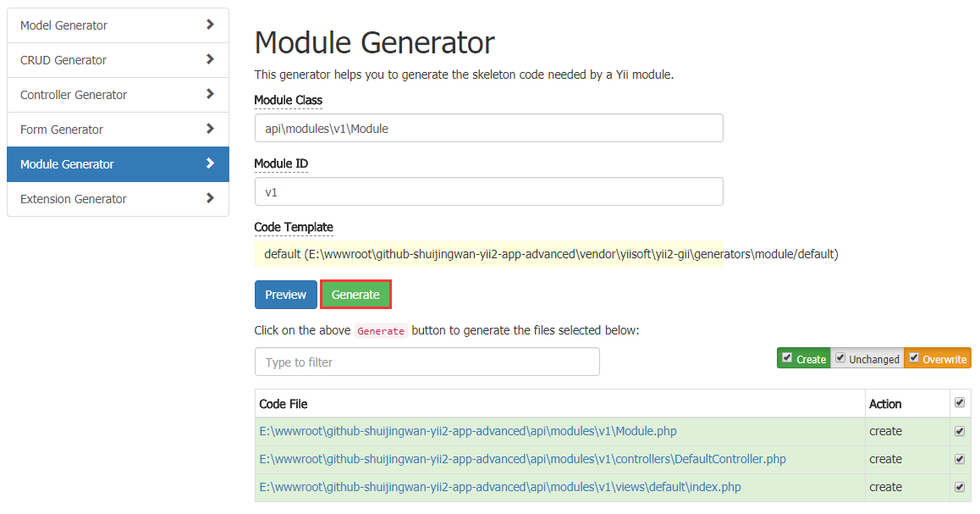Click the Module ID input field

pos(488,191)
